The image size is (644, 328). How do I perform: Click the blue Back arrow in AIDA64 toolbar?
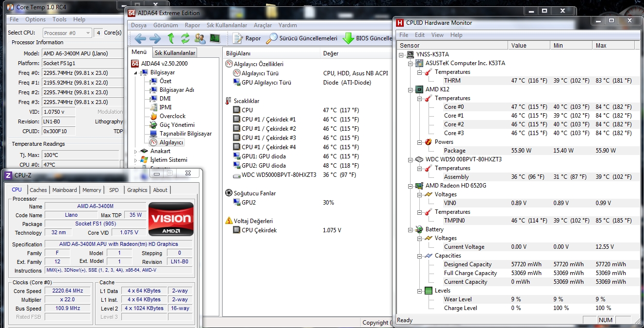click(140, 38)
